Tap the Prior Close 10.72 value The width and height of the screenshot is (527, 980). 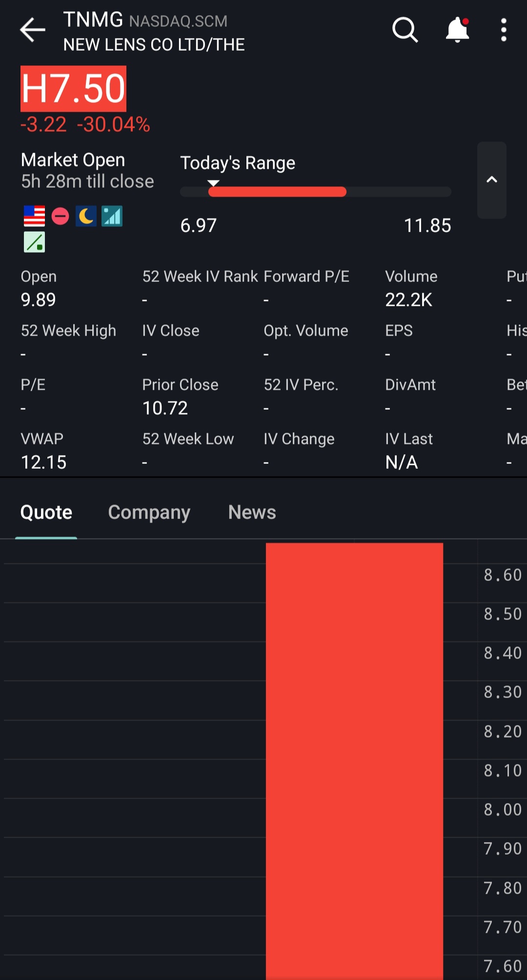tap(165, 408)
